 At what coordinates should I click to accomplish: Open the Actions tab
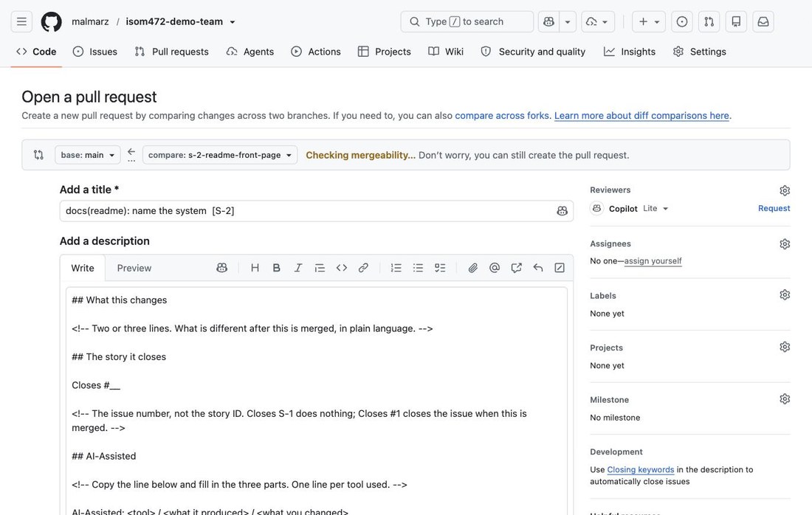tap(316, 52)
